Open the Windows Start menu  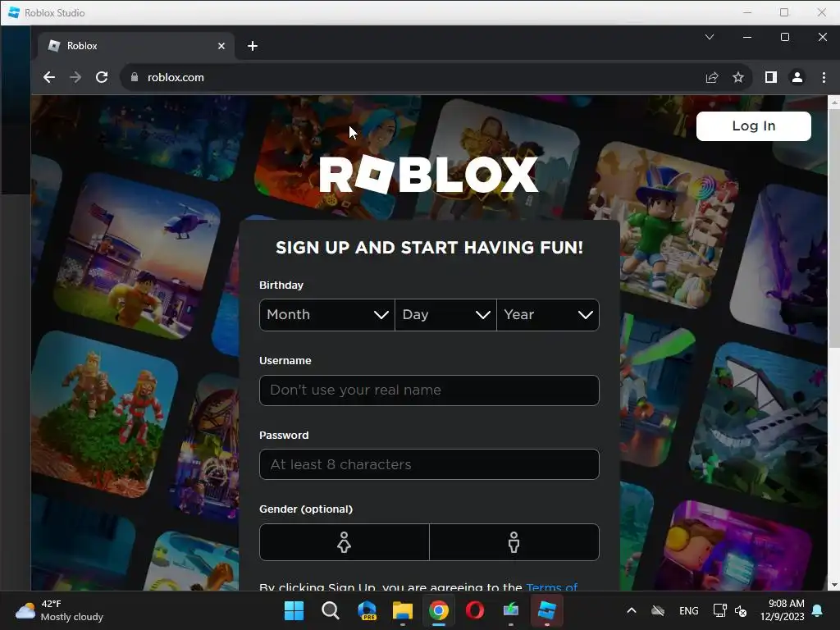[294, 610]
